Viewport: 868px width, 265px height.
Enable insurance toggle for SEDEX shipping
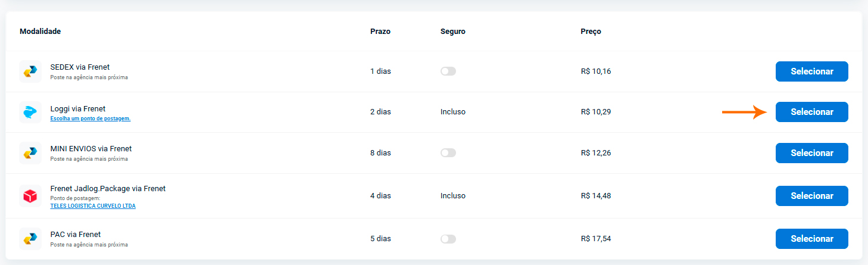(448, 71)
